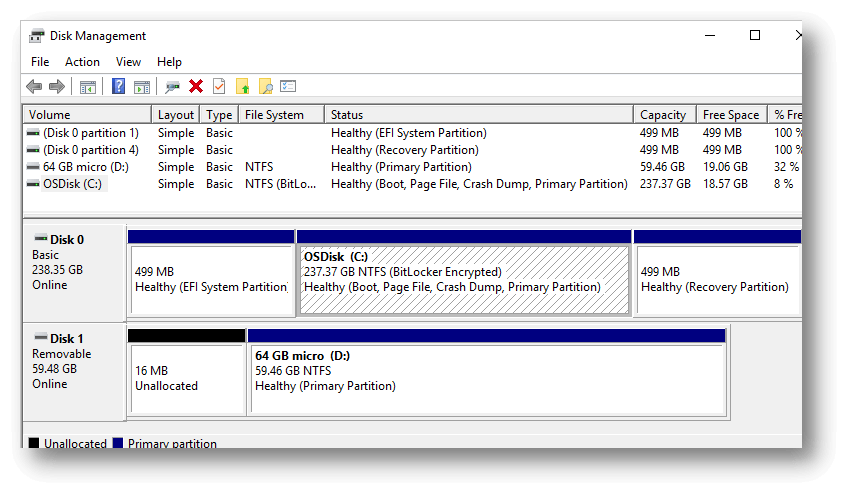This screenshot has width=848, height=495.
Task: Click drive icon beside (Disk 0 partition 4)
Action: tap(33, 150)
